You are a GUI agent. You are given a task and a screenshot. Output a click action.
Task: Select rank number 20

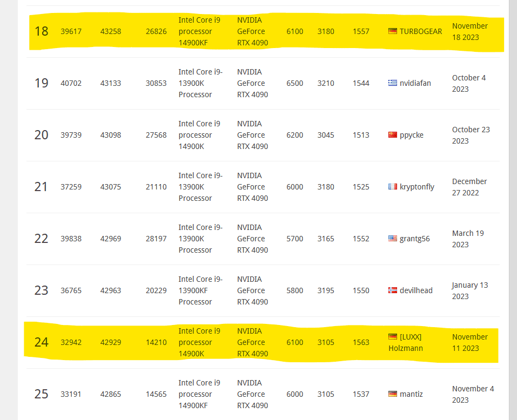coord(41,135)
